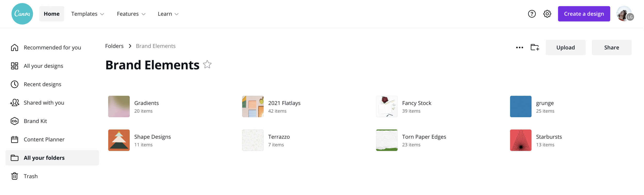Open the Starbursts folder thumbnail
Screen dimensions: 644x195
(x=521, y=140)
